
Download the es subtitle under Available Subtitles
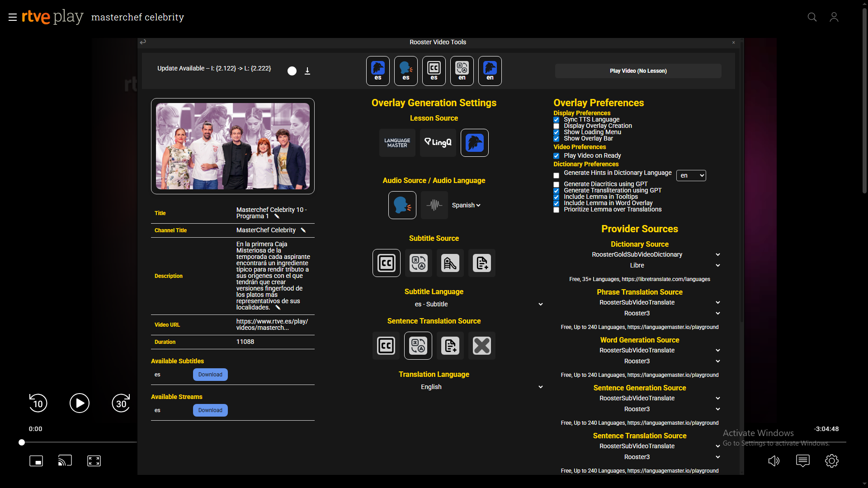pyautogui.click(x=210, y=375)
